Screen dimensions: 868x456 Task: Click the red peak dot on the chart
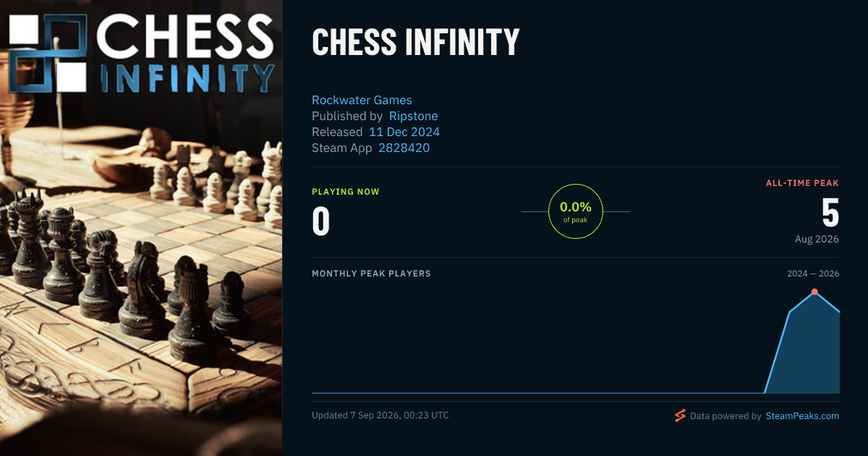(x=814, y=292)
